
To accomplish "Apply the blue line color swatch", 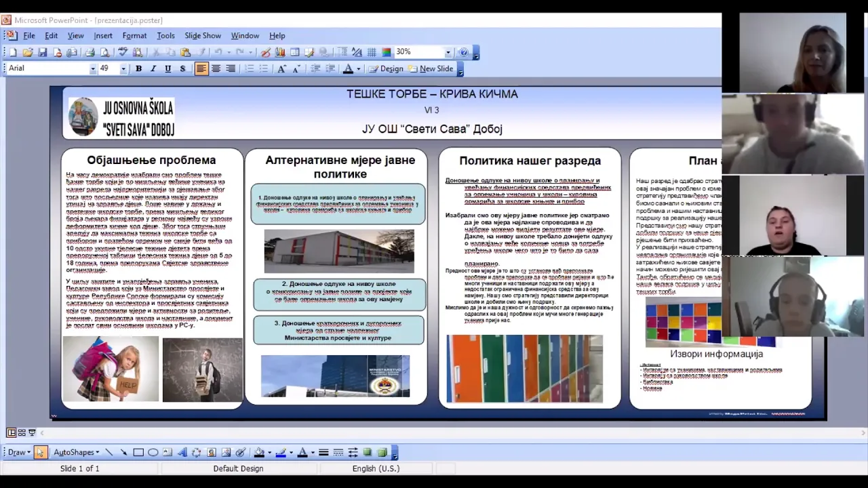I will coord(281,452).
